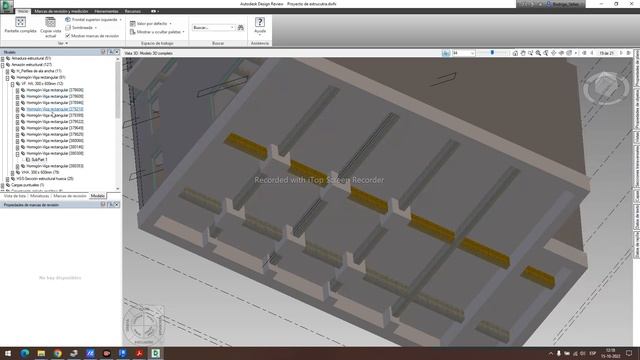Open the Buscar combo box arrow
640x360 pixels.
pos(232,28)
